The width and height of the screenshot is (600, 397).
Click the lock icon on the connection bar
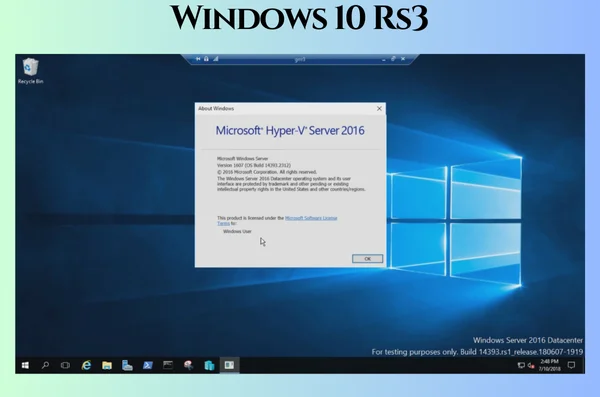click(x=207, y=59)
